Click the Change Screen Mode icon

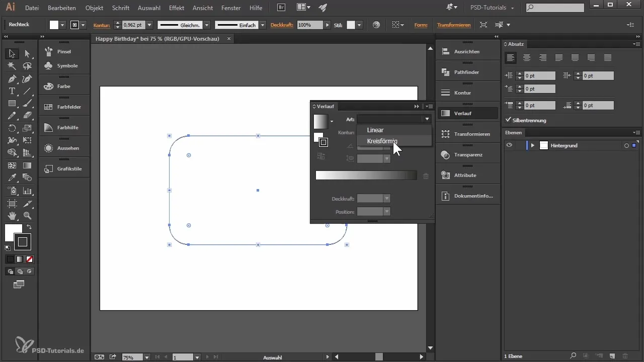[x=19, y=285]
